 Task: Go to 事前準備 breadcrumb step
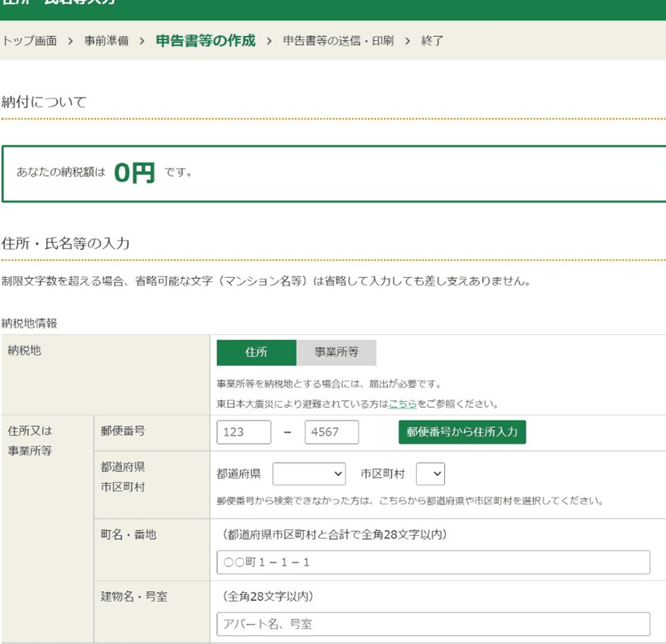point(106,41)
